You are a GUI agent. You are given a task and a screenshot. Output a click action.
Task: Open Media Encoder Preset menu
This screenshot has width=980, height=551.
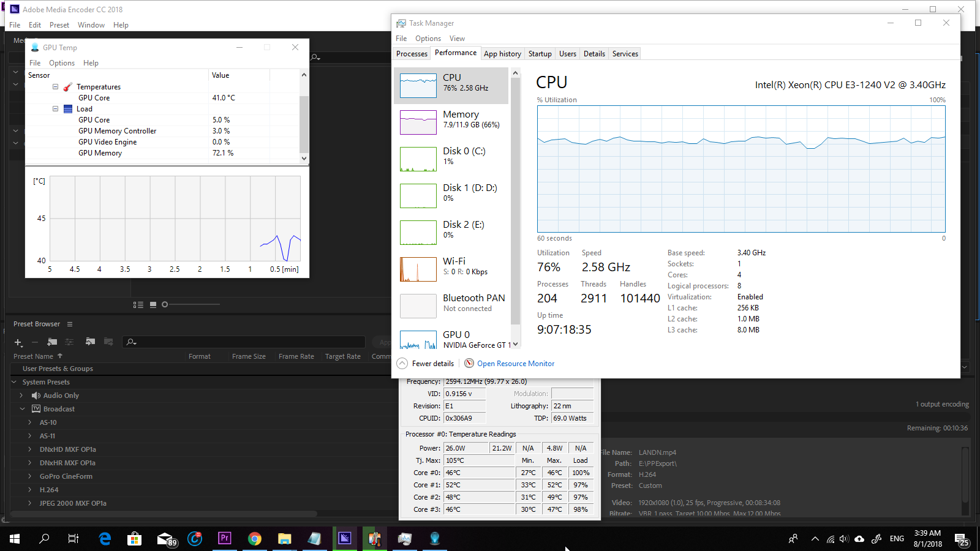pyautogui.click(x=59, y=25)
